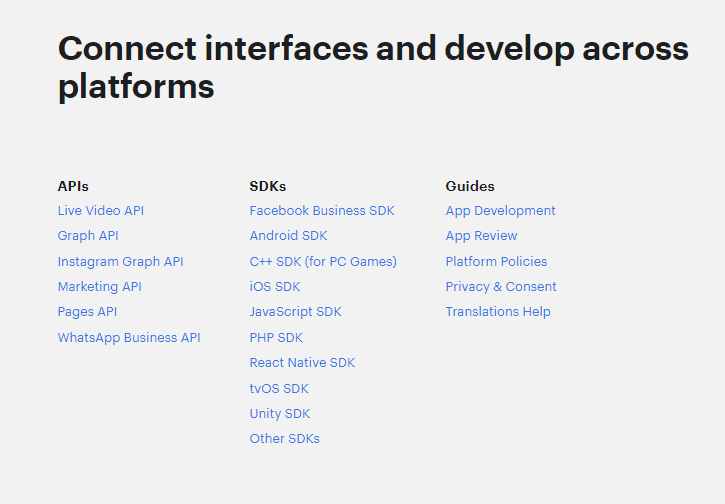Go to Marketing API page
Screen dimensions: 725x504
(x=100, y=287)
